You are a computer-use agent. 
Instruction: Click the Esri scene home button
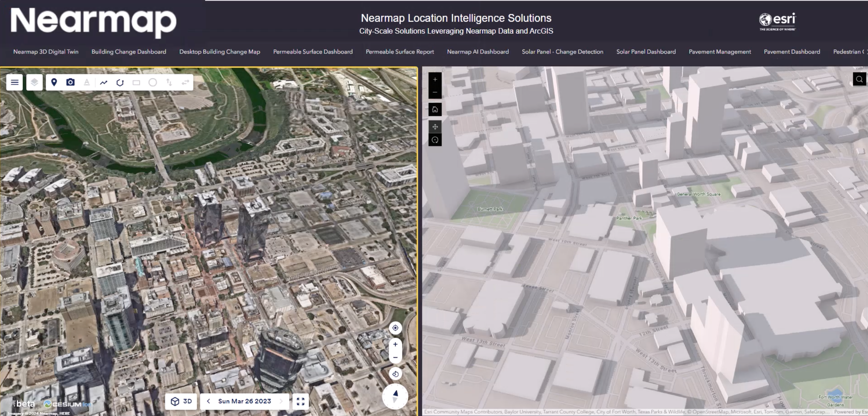tap(435, 110)
